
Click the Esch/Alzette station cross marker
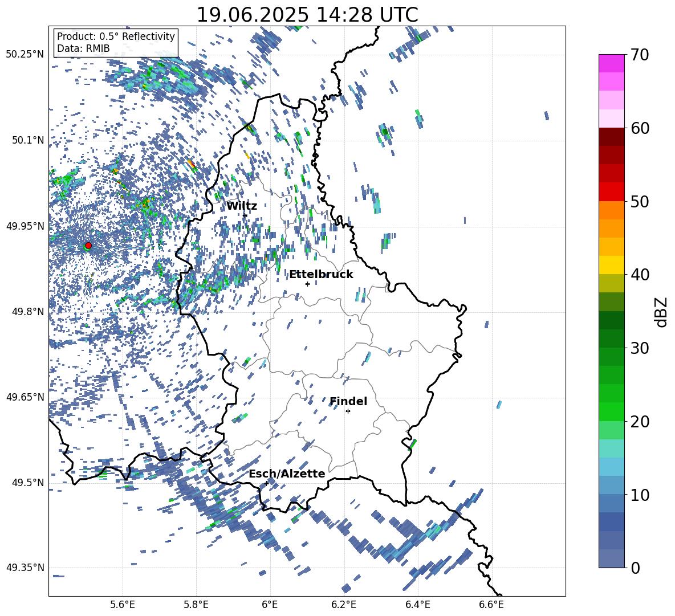click(x=266, y=483)
